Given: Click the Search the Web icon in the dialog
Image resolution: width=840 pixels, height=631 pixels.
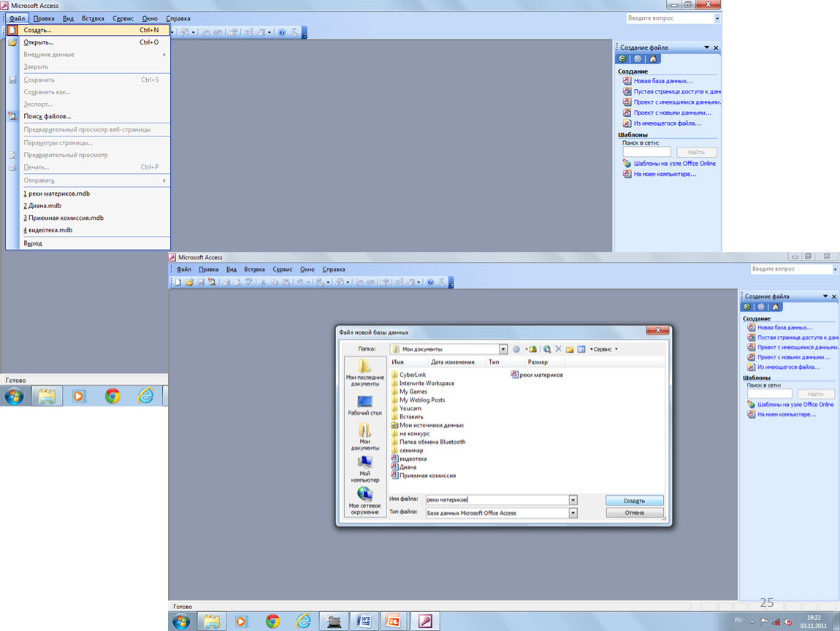Looking at the screenshot, I should click(x=547, y=349).
